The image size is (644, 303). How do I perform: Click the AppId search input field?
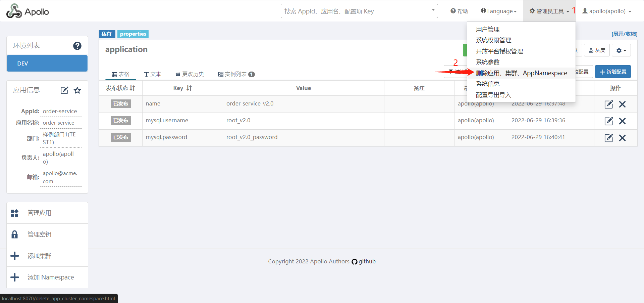[356, 11]
